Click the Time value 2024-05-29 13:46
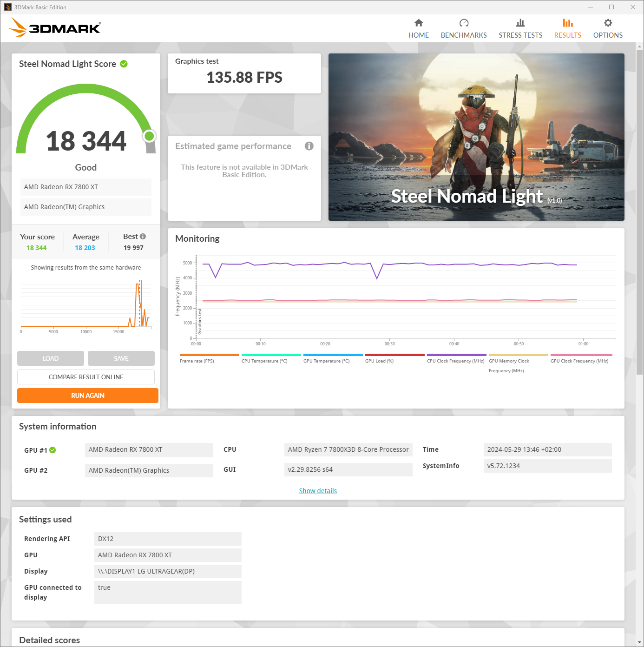The width and height of the screenshot is (644, 647). click(x=548, y=449)
